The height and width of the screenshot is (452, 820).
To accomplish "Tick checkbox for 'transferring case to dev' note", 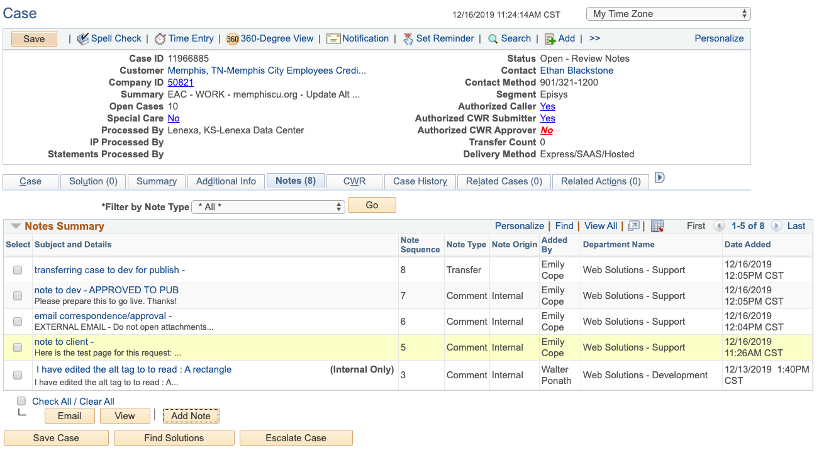I will pos(18,270).
